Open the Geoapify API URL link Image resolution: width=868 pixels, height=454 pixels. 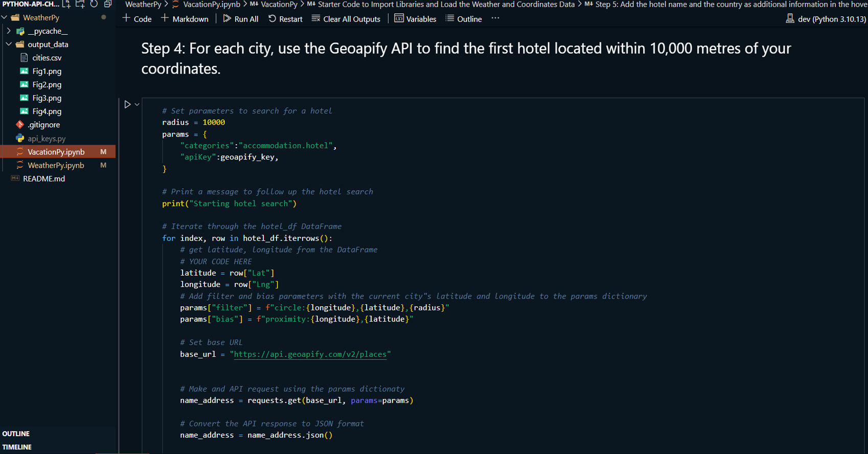tap(310, 354)
